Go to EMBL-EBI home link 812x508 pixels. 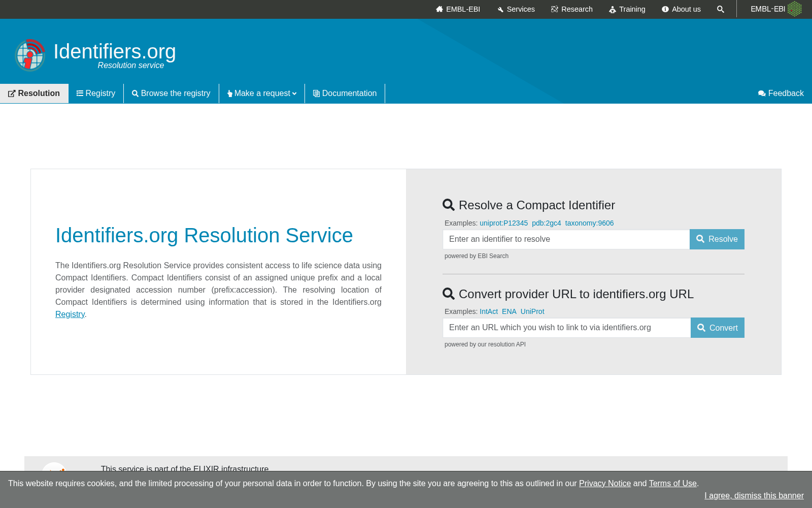pos(458,9)
